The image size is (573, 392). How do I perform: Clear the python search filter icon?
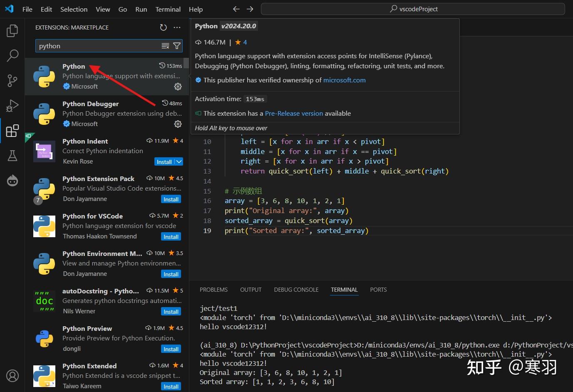[165, 46]
